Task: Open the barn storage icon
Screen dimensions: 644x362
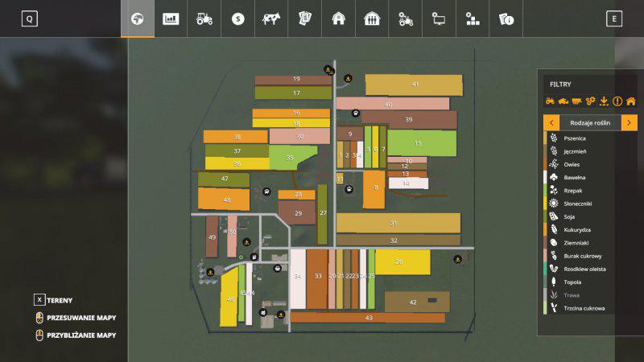Action: [338, 19]
